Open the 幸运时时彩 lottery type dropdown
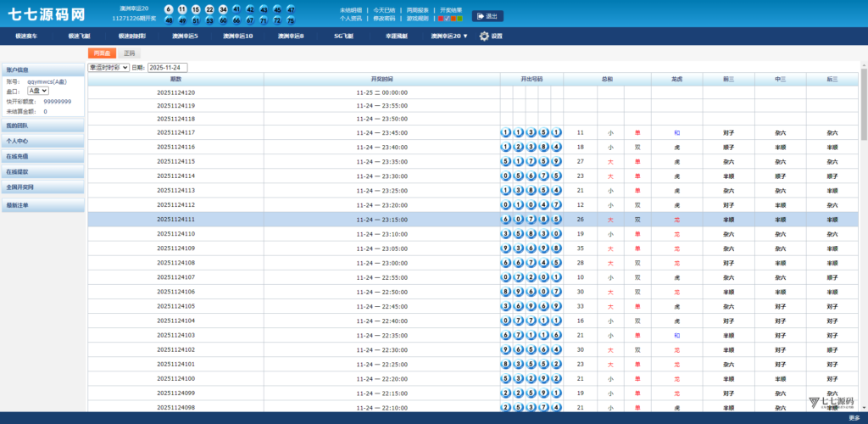Screen dimensions: 868x424 tap(108, 67)
